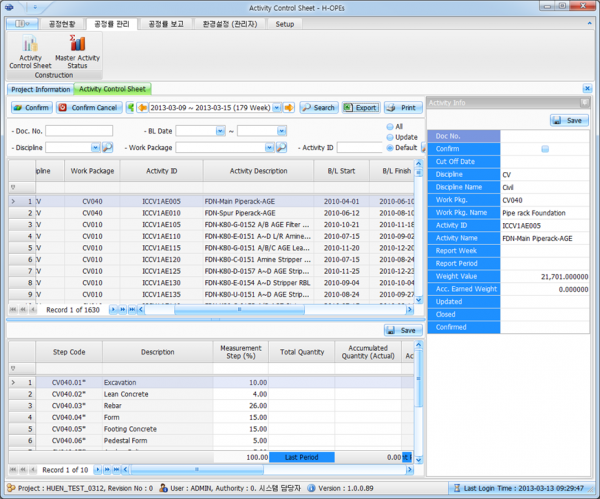Open Activity Control Sheet ribbon icon
The image size is (600, 499).
pyautogui.click(x=31, y=52)
